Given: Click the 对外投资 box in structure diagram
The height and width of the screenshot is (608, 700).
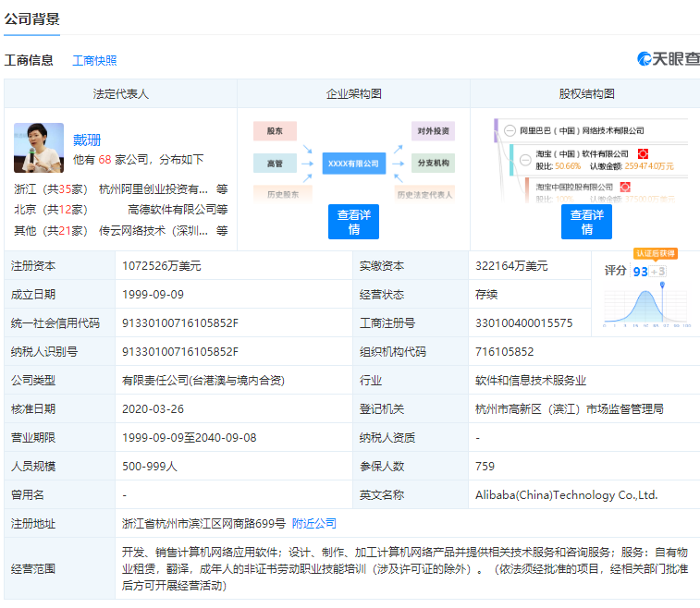Looking at the screenshot, I should pos(433,131).
